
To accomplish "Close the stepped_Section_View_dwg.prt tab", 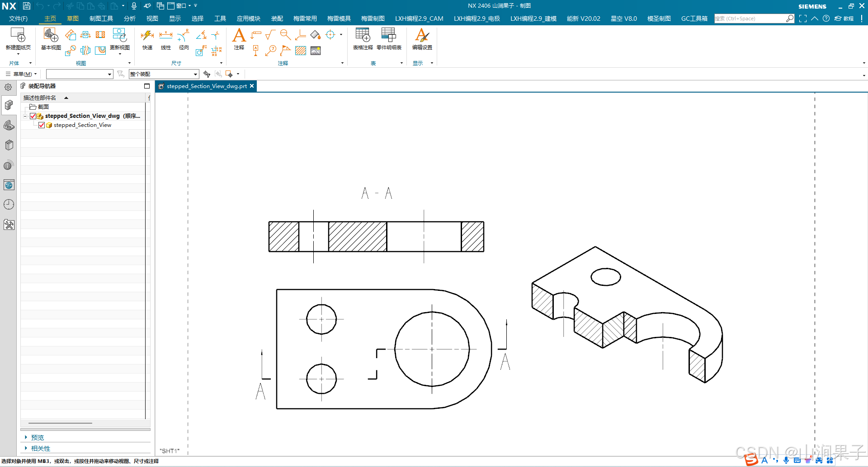I will coord(252,86).
